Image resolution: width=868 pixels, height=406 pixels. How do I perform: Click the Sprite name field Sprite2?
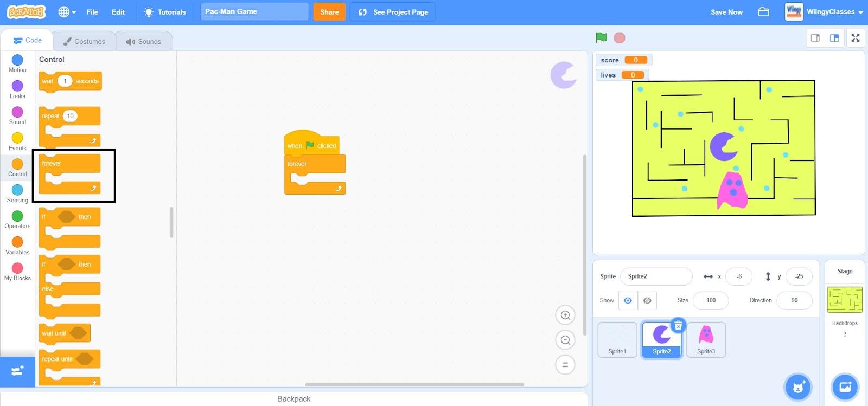pyautogui.click(x=656, y=276)
